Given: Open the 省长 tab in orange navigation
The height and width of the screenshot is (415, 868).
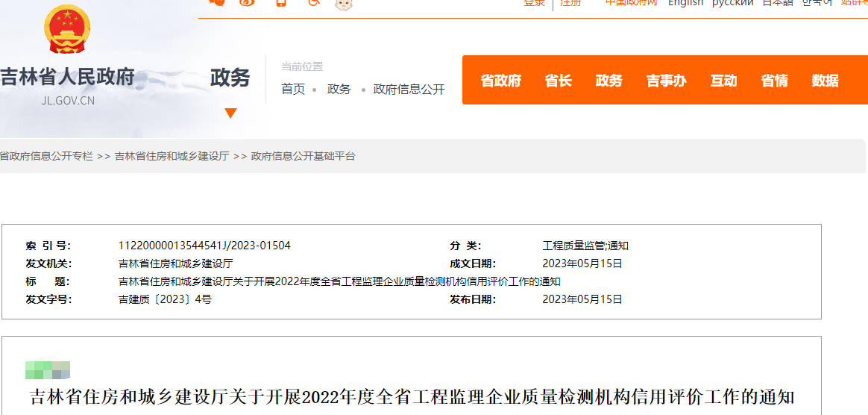Looking at the screenshot, I should click(x=558, y=81).
